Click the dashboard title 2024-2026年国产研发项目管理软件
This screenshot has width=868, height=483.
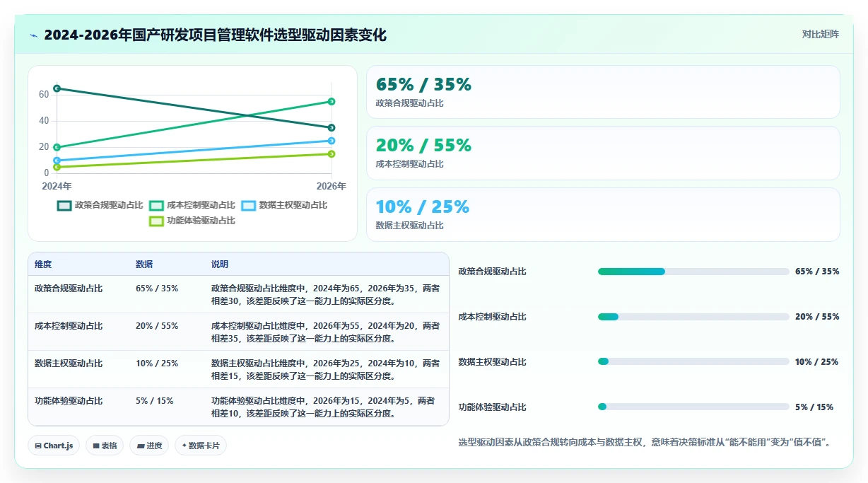215,35
